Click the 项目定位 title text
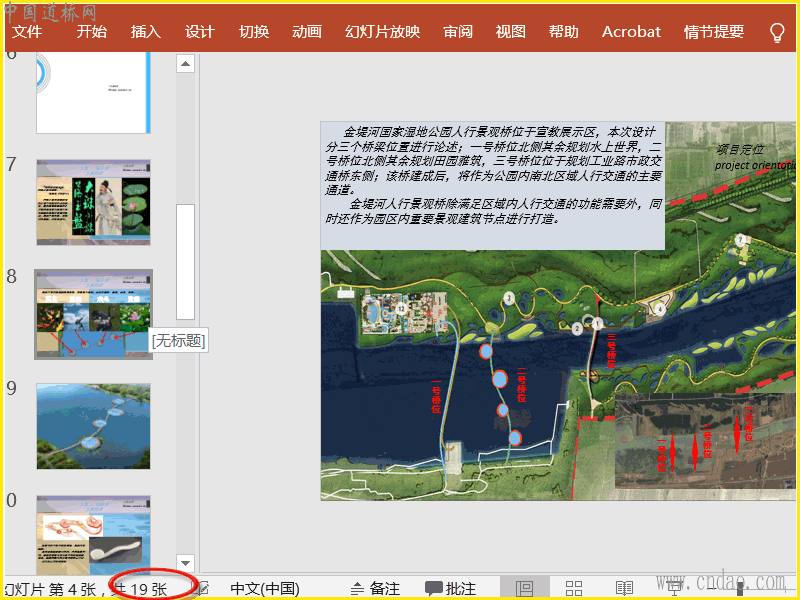Screen dimensions: 800x600 740,149
